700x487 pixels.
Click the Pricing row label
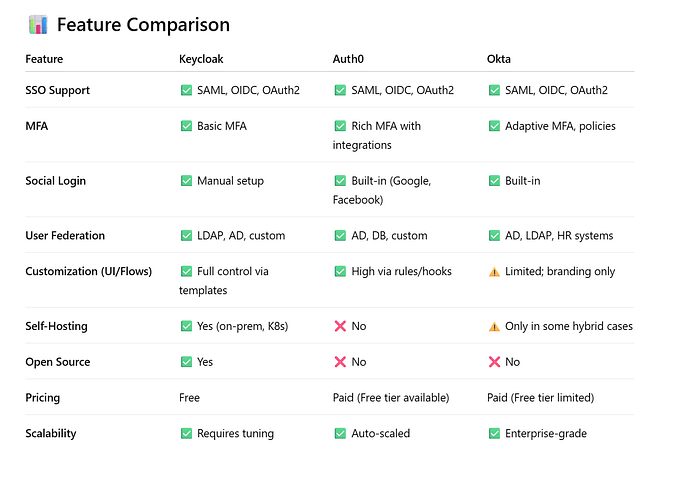pyautogui.click(x=43, y=398)
